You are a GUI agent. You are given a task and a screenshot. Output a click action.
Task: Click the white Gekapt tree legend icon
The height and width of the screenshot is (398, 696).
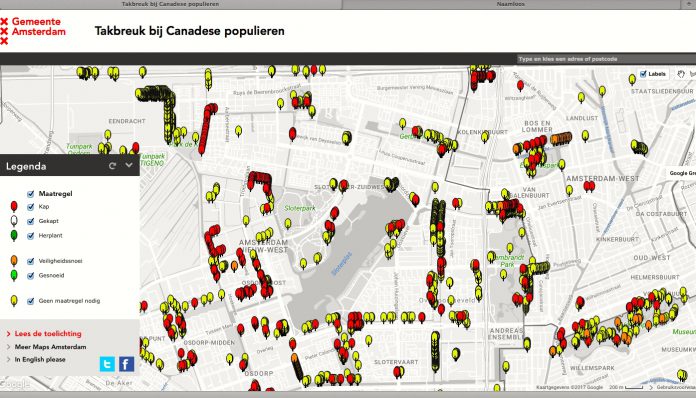click(14, 221)
